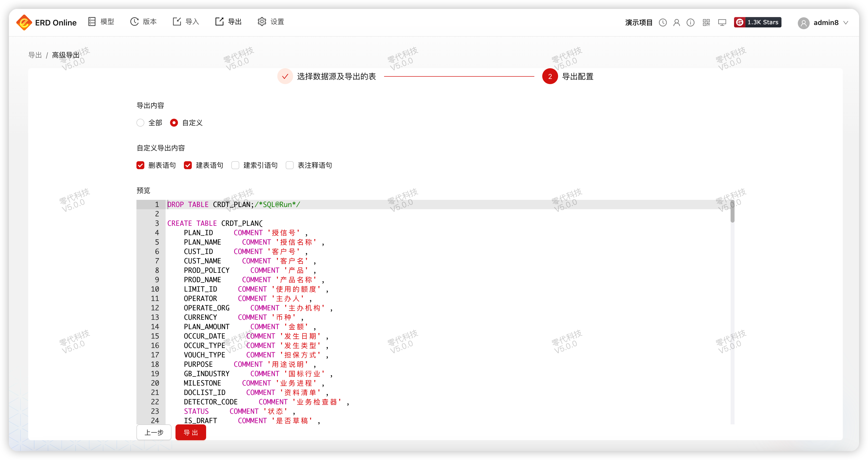Check the 建索引语句 checkbox
The image size is (868, 460).
click(x=235, y=165)
